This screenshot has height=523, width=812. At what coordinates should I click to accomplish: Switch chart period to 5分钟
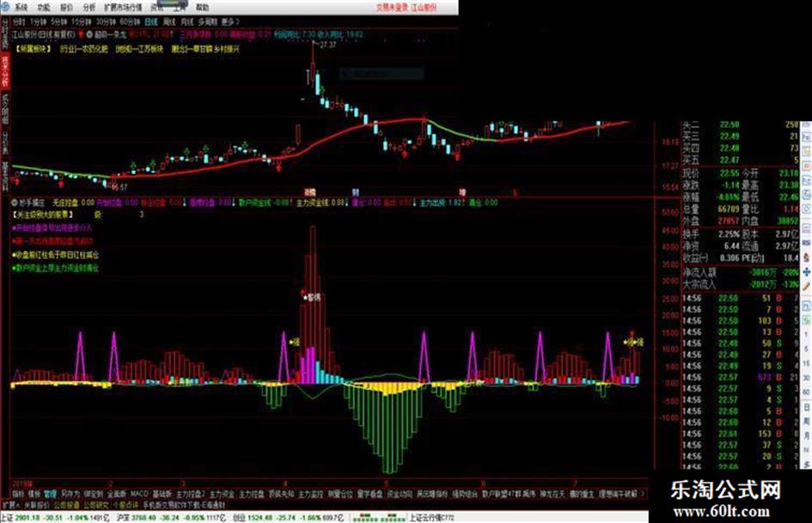click(x=59, y=21)
